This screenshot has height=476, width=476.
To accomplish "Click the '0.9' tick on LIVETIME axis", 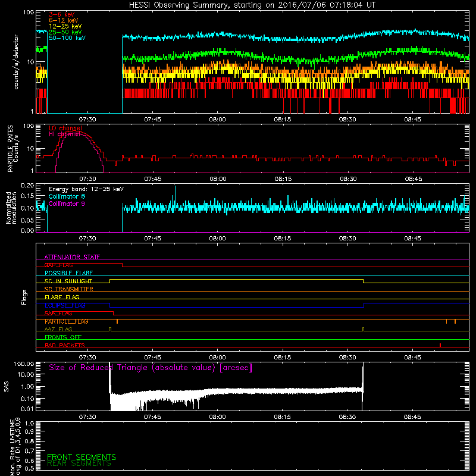I will pyautogui.click(x=29, y=432).
